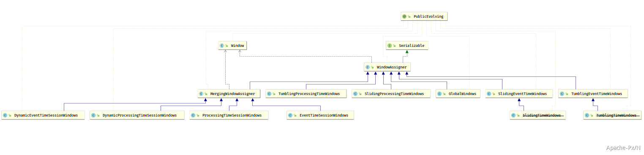This screenshot has height=155, width=644.
Task: Click the public visibility icon on Serializable
Action: [395, 45]
